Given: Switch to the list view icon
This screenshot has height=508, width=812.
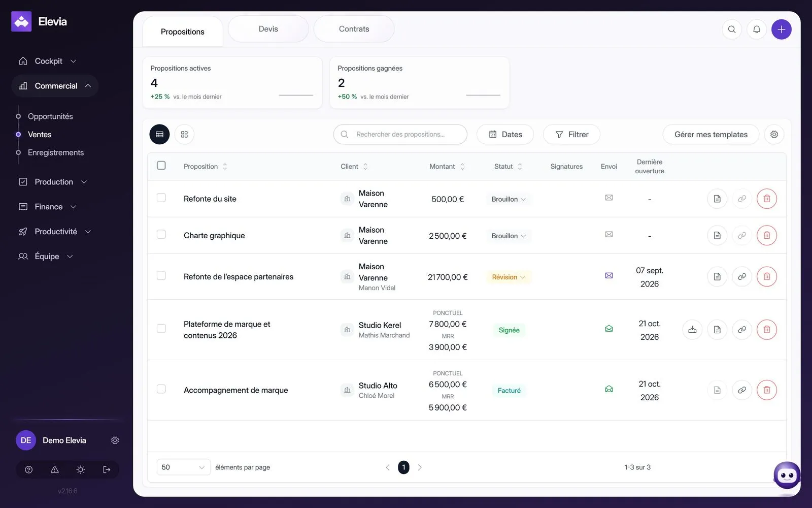Looking at the screenshot, I should (x=159, y=134).
